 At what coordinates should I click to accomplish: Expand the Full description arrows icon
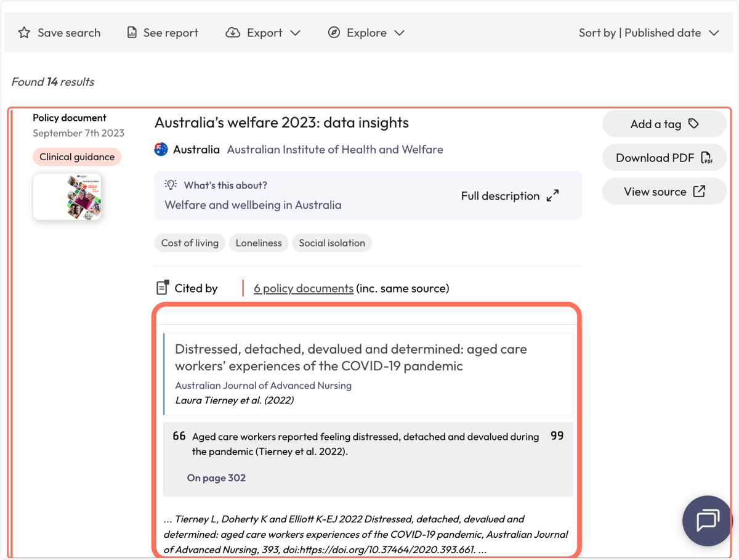click(x=553, y=196)
